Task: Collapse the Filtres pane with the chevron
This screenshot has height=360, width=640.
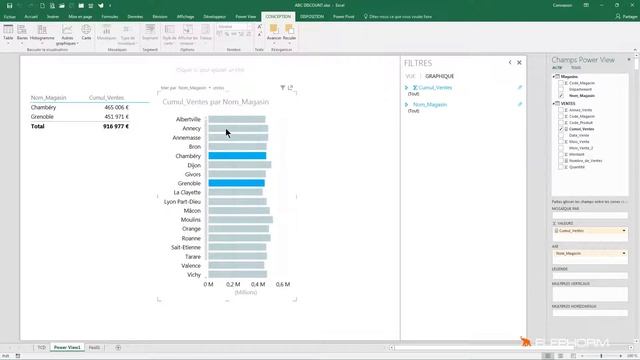Action: pyautogui.click(x=510, y=62)
